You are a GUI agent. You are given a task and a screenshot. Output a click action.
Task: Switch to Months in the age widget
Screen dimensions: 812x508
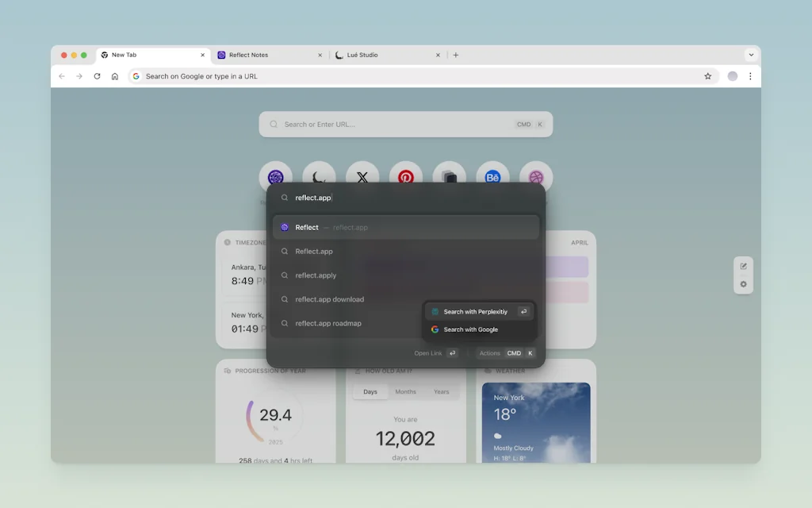(x=406, y=391)
